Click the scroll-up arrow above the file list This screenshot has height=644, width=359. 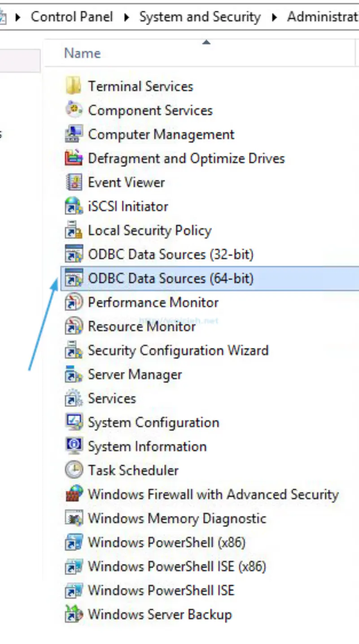(x=206, y=42)
